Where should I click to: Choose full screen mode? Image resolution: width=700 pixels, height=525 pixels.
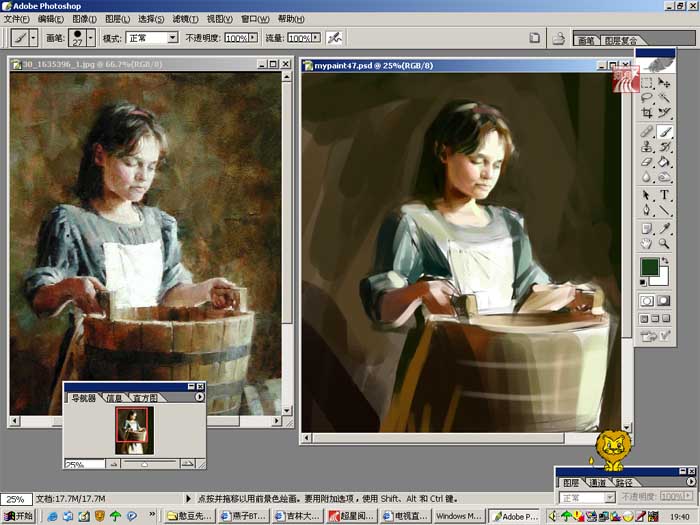(x=666, y=319)
